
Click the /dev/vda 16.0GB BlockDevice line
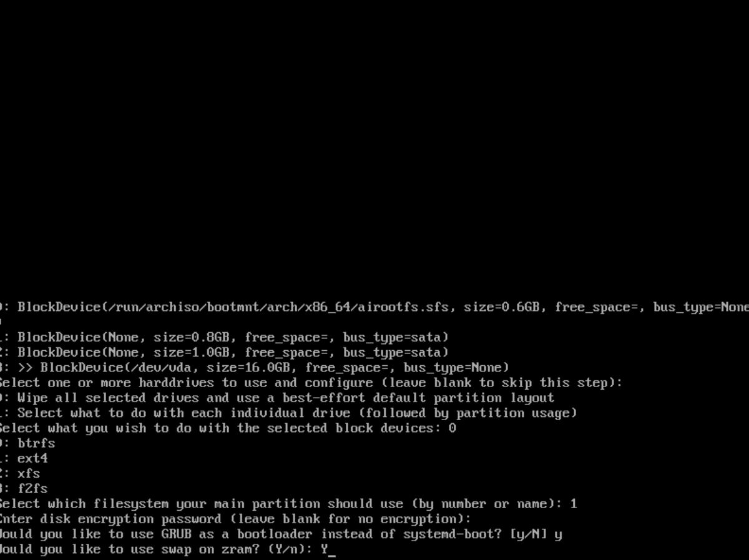tap(255, 367)
